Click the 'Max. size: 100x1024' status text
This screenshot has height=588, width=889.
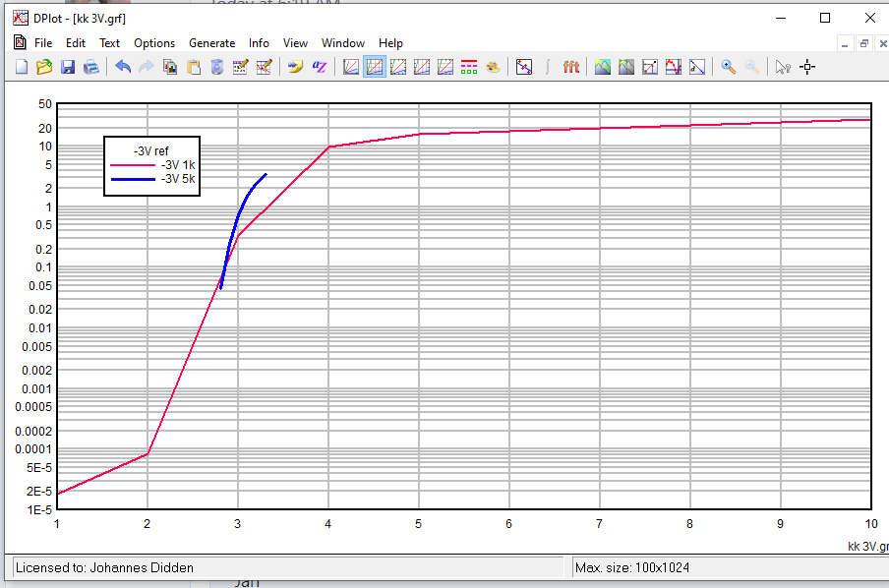click(x=632, y=567)
